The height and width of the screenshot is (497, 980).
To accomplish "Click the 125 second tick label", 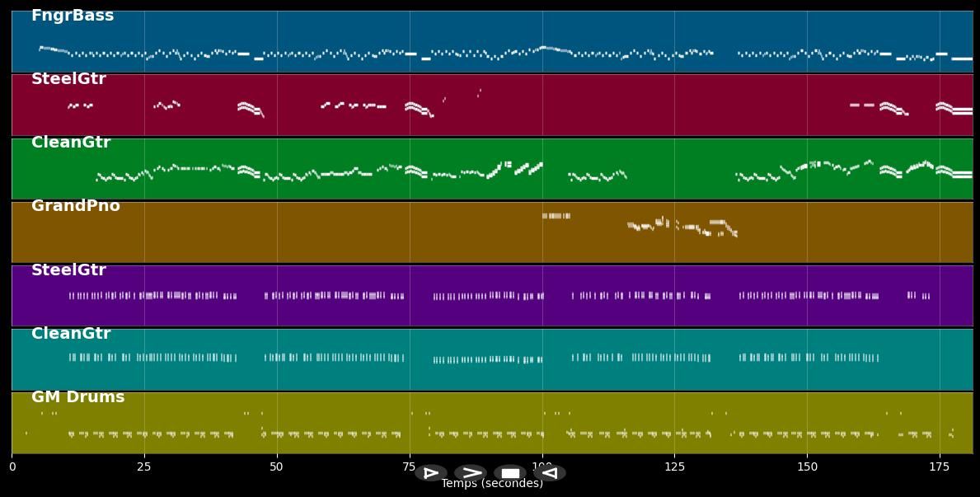I will pyautogui.click(x=674, y=467).
